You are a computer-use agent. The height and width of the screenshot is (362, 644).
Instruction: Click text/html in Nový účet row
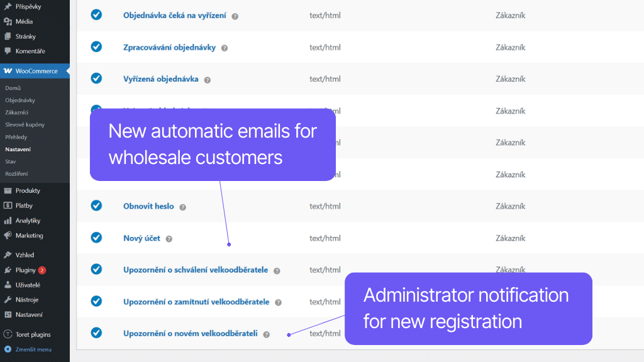pos(325,238)
